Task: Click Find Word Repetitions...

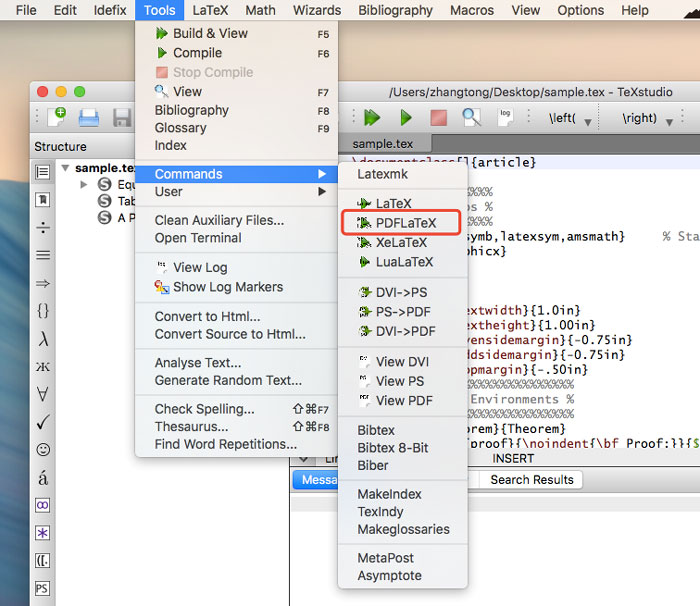Action: (237, 444)
